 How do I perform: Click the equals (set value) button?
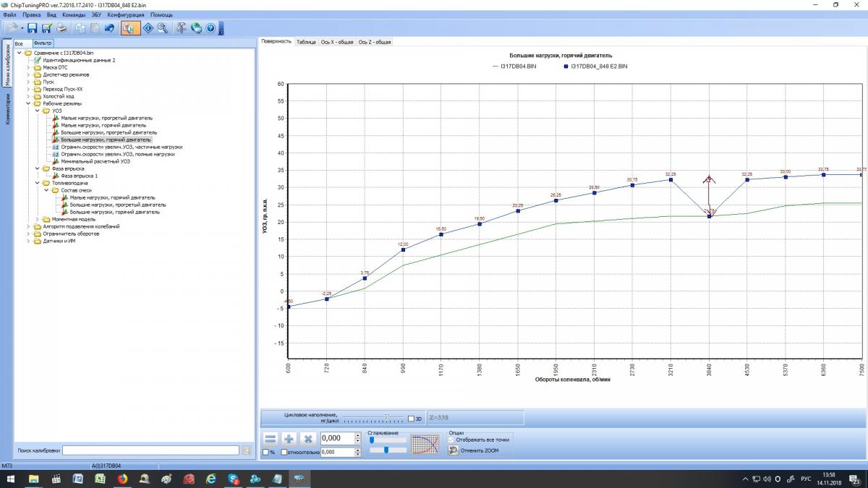pos(269,438)
